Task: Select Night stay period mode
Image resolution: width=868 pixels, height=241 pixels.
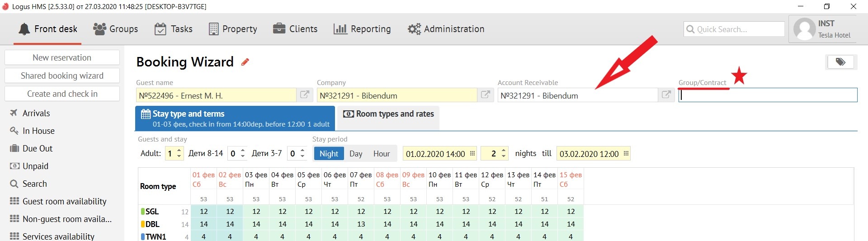Action: pyautogui.click(x=329, y=154)
